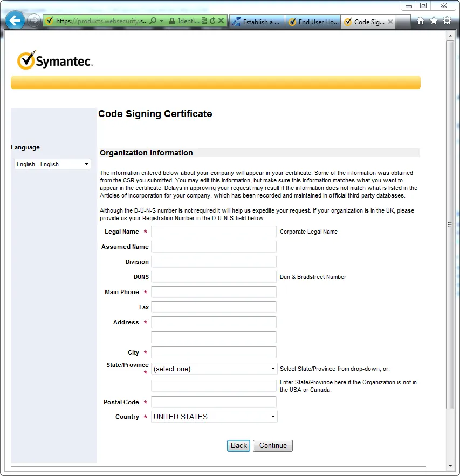Click the Back button
The height and width of the screenshot is (476, 460).
[238, 446]
